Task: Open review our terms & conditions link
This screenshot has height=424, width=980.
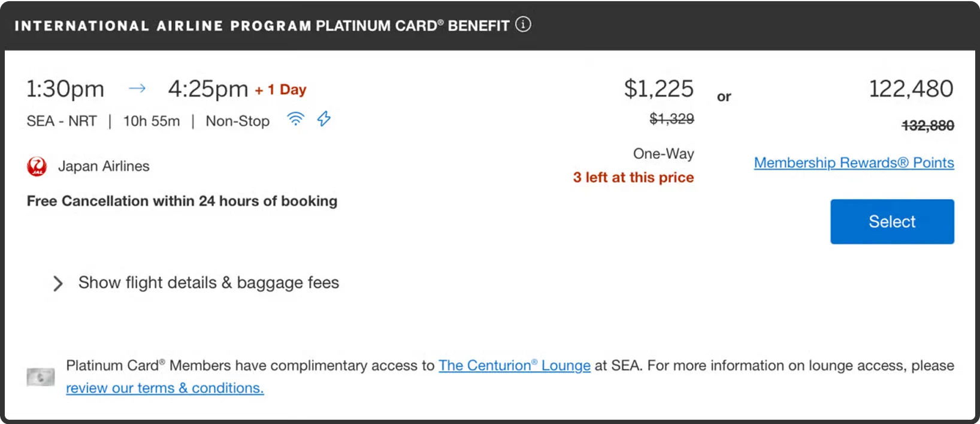Action: point(165,388)
